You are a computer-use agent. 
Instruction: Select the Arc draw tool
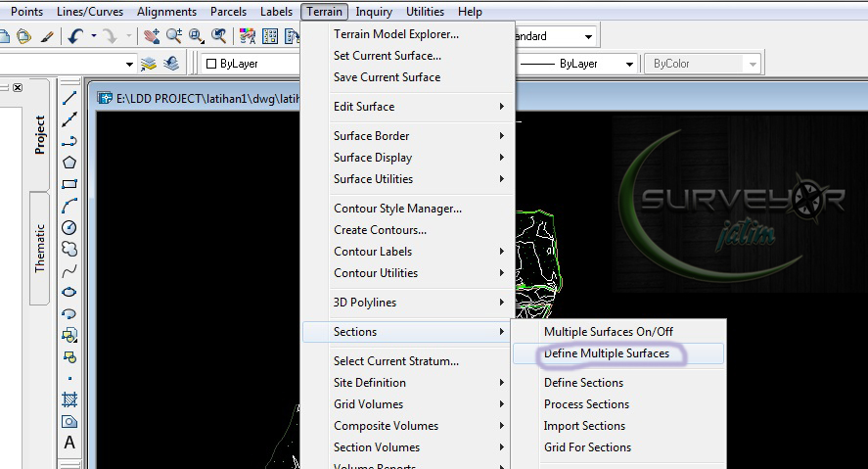click(x=69, y=206)
